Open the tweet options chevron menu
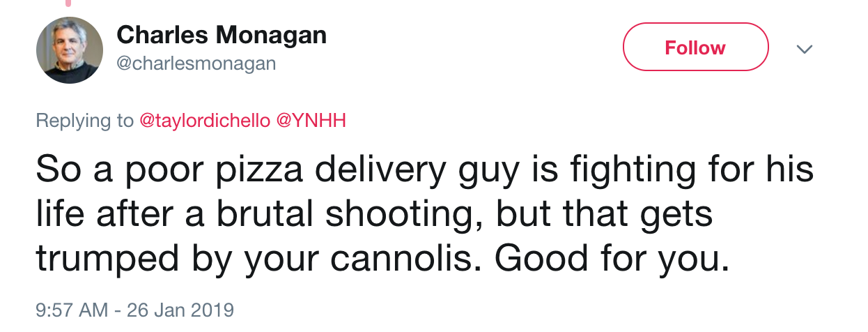Image resolution: width=868 pixels, height=332 pixels. [805, 49]
